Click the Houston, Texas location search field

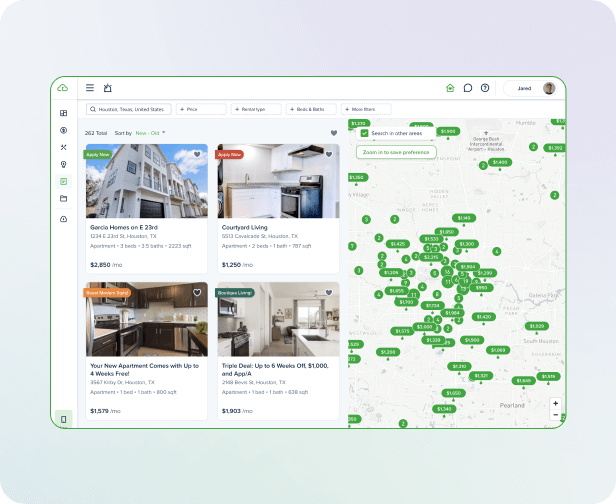[x=129, y=109]
